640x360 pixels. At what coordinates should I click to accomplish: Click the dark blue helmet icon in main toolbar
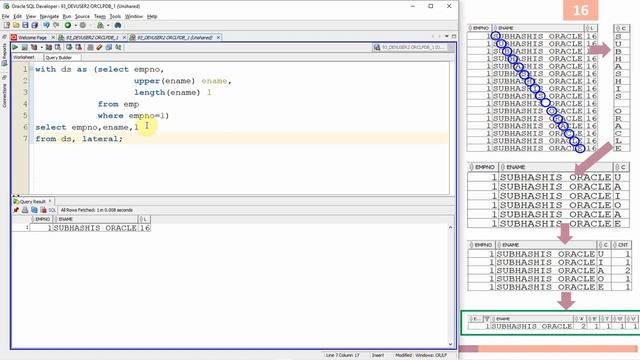[x=118, y=25]
